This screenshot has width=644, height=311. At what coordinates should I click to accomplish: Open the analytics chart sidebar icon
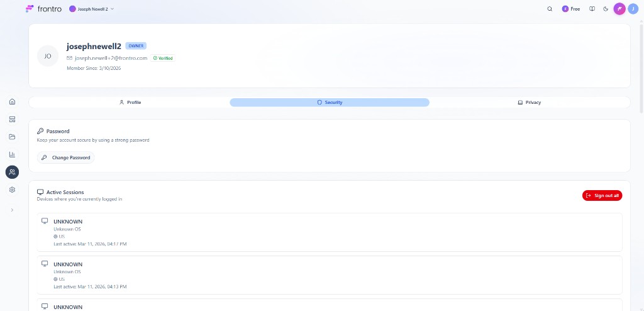pyautogui.click(x=12, y=154)
